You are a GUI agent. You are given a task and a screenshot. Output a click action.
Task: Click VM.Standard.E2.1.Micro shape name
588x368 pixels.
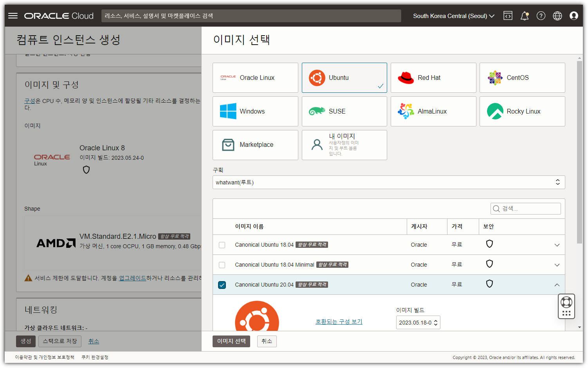pyautogui.click(x=118, y=236)
